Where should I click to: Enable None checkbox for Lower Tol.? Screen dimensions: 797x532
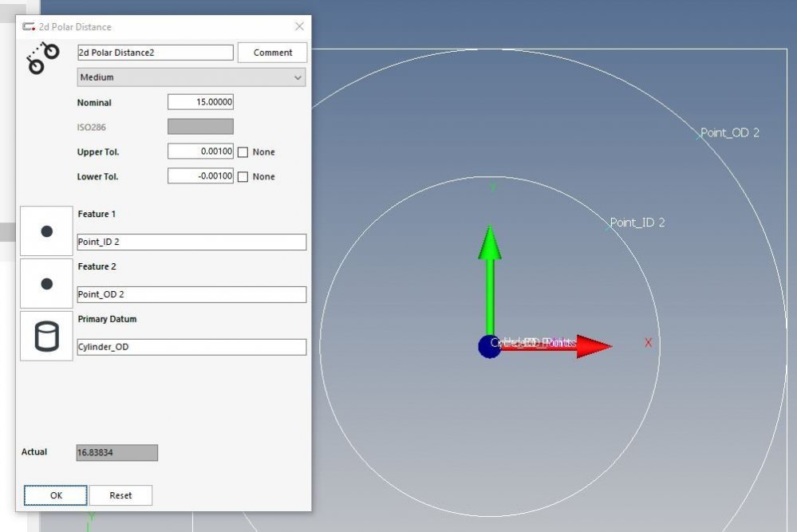pos(243,176)
